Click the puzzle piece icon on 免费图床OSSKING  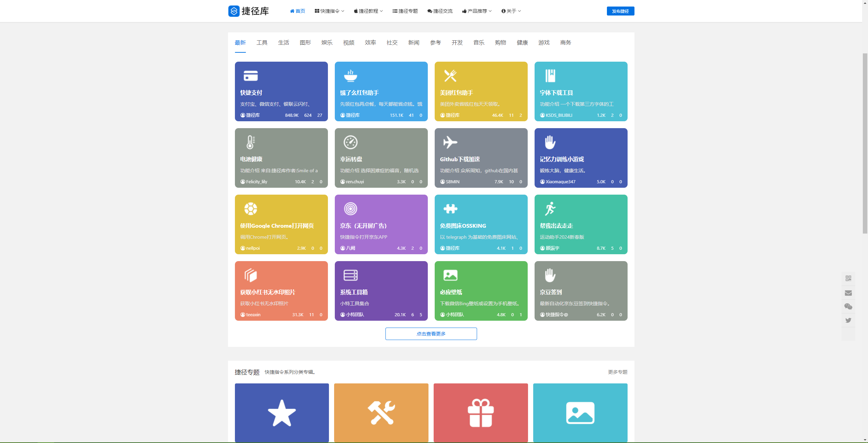click(x=450, y=208)
